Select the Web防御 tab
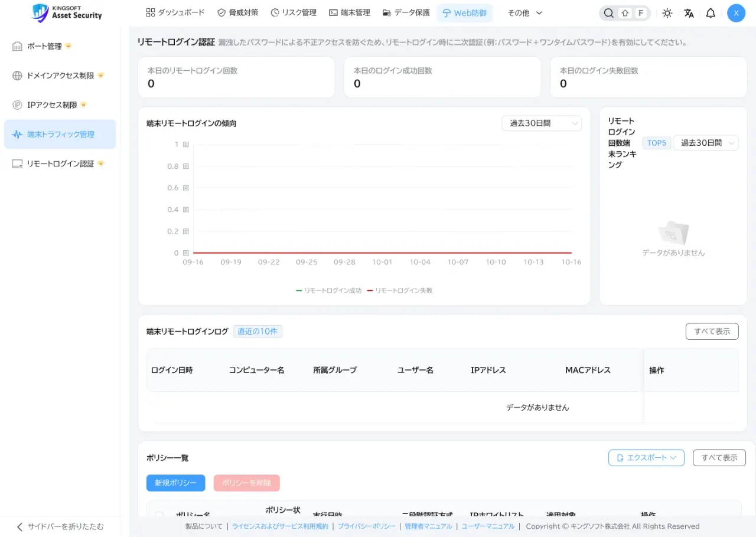Viewport: 756px width, 537px height. tap(465, 13)
